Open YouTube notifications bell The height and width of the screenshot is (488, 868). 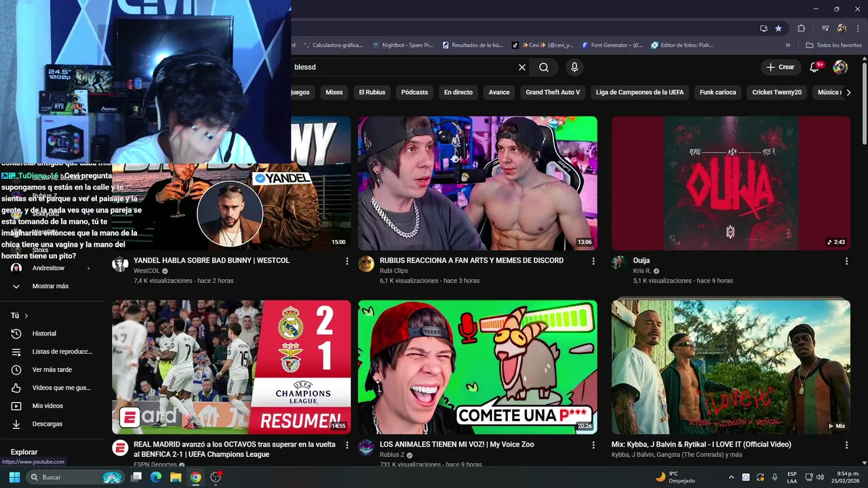coord(815,67)
